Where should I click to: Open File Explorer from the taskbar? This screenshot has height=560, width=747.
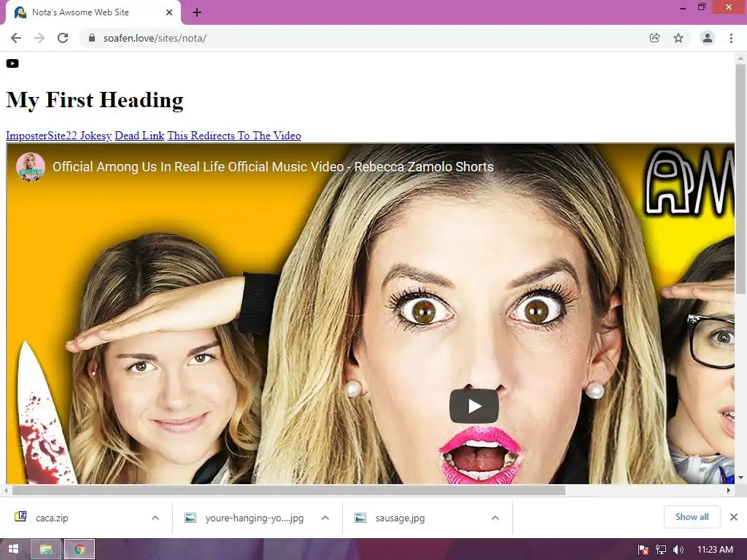[x=46, y=549]
